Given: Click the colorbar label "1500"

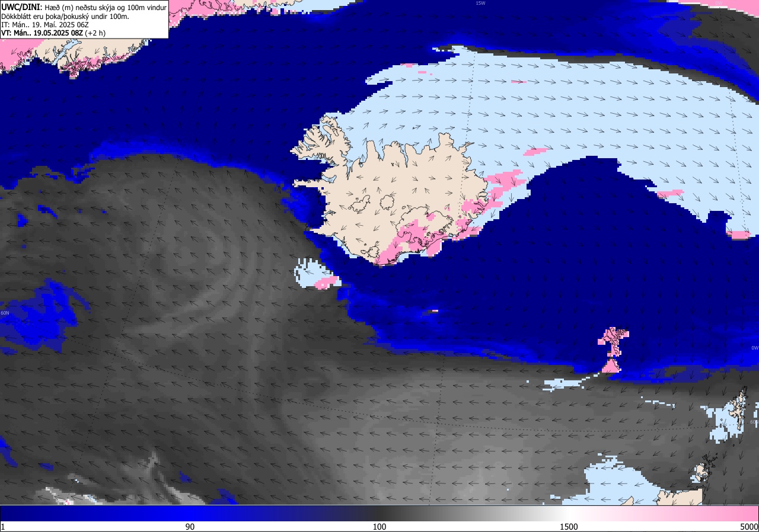Looking at the screenshot, I should [568, 527].
